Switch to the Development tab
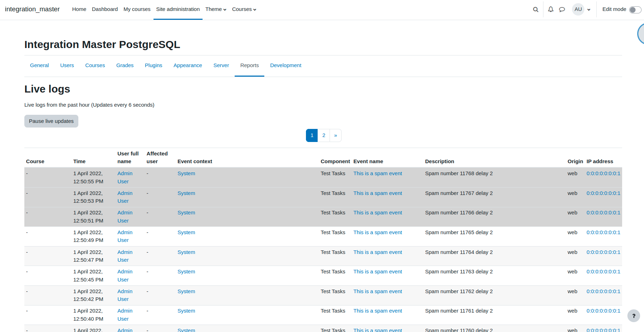 pos(286,65)
